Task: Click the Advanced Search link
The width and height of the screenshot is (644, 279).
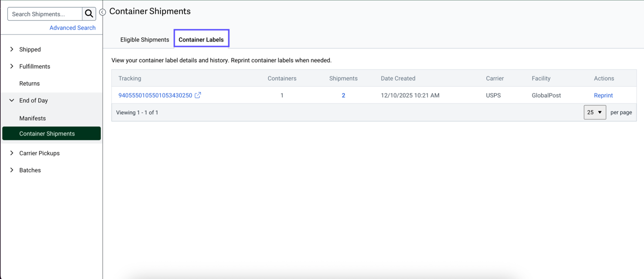Action: pyautogui.click(x=72, y=28)
